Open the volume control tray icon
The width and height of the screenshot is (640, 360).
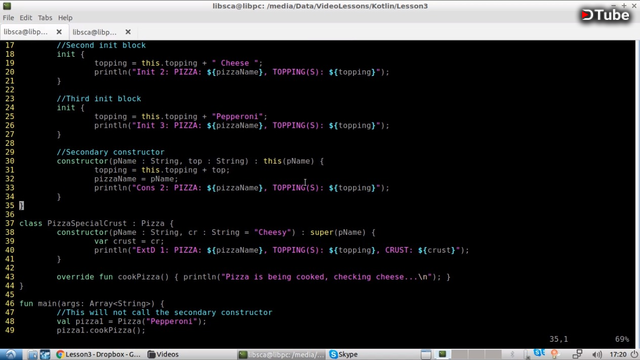[597, 354]
